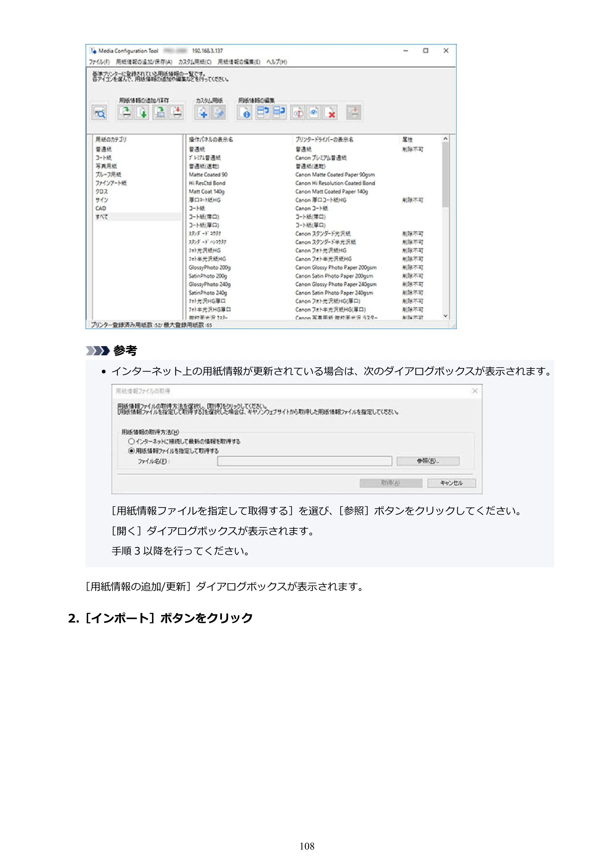The height and width of the screenshot is (868, 614).
Task: Click the import paper info icon with green down arrow
Action: pyautogui.click(x=142, y=112)
